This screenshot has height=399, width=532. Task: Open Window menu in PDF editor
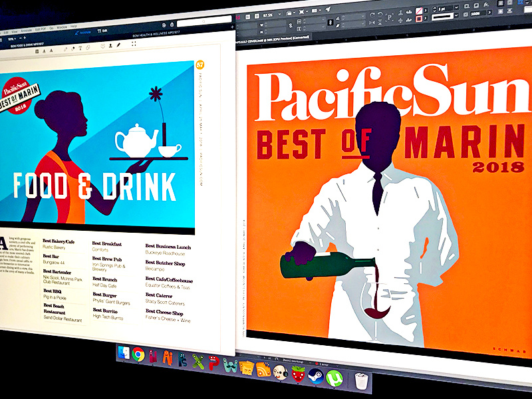(x=62, y=27)
